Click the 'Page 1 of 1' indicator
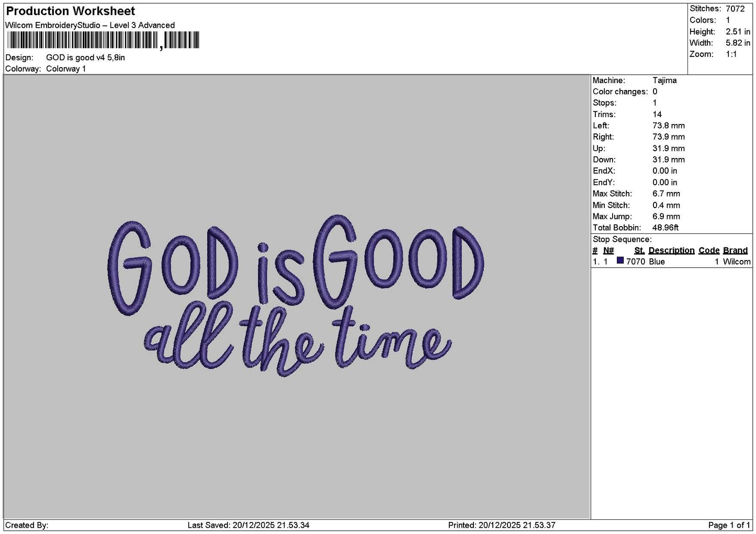756x534 pixels. [729, 525]
